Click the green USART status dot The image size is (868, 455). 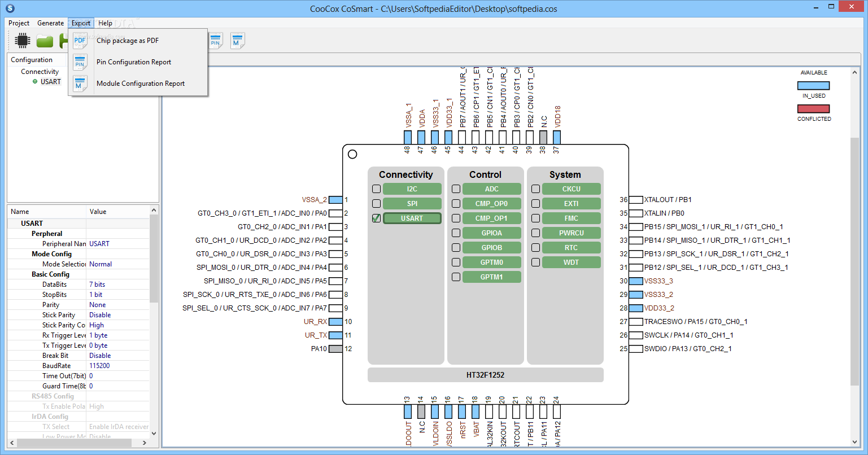pos(35,82)
